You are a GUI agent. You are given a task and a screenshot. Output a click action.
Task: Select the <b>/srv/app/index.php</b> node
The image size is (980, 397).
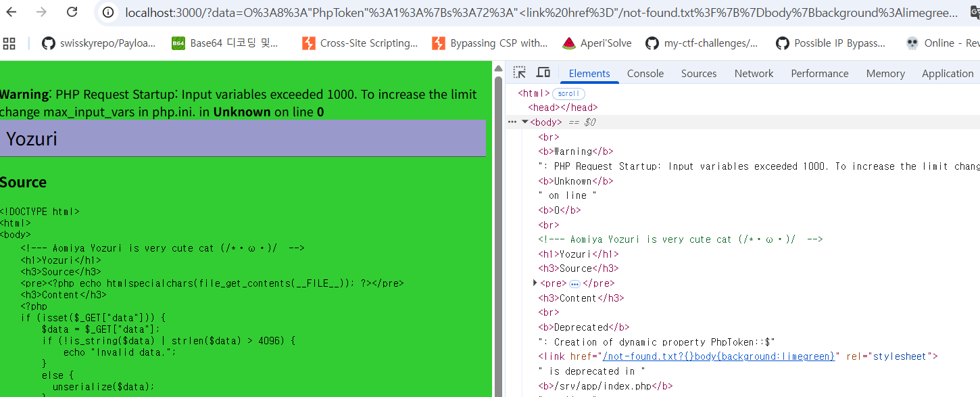606,386
